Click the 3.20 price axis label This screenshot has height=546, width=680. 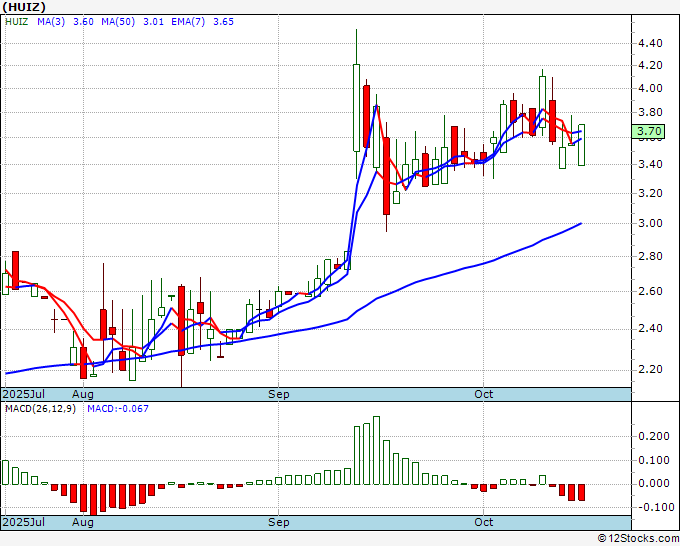pyautogui.click(x=650, y=193)
